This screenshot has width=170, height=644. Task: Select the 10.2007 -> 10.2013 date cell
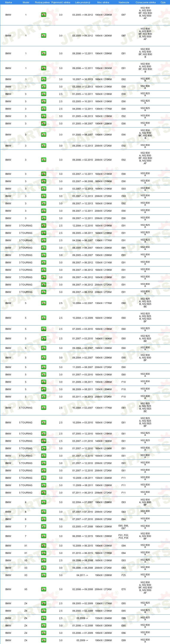click(x=83, y=79)
